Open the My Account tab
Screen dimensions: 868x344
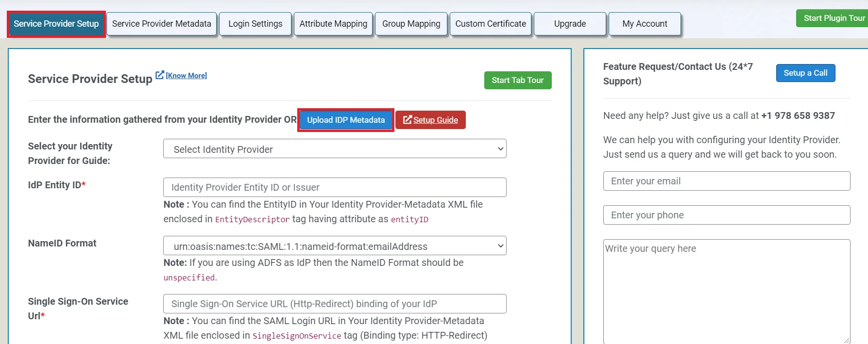645,24
